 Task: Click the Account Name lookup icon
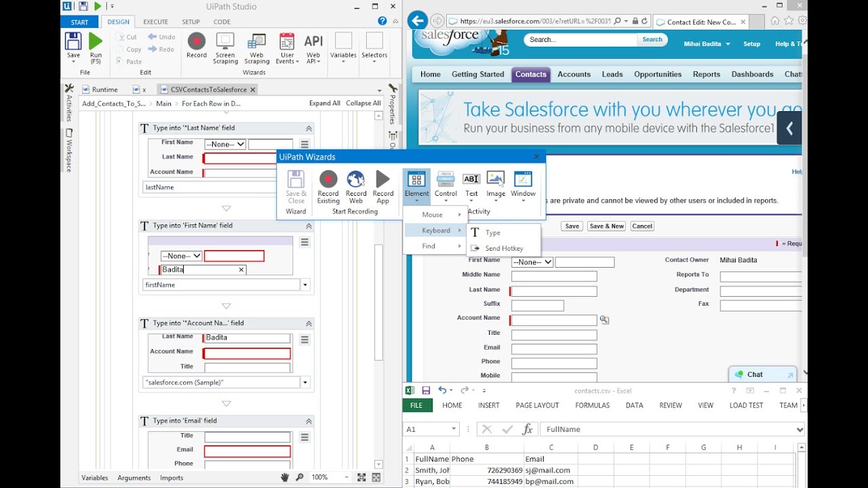click(x=604, y=320)
